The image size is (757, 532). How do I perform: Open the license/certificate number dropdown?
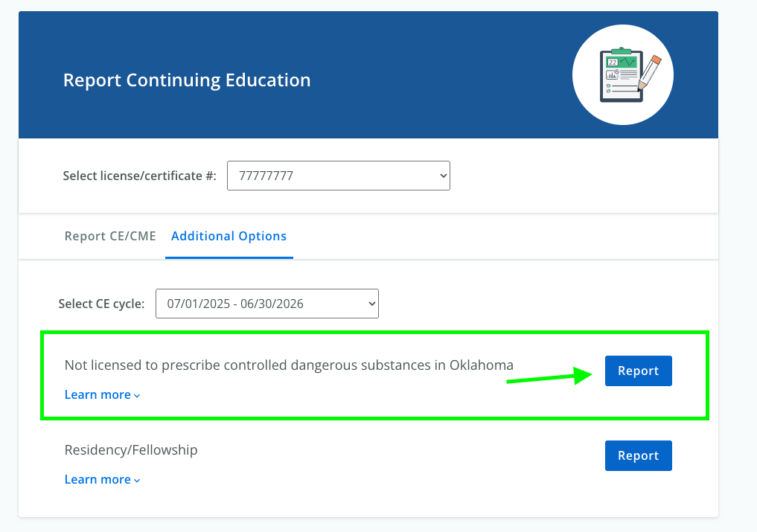click(338, 176)
